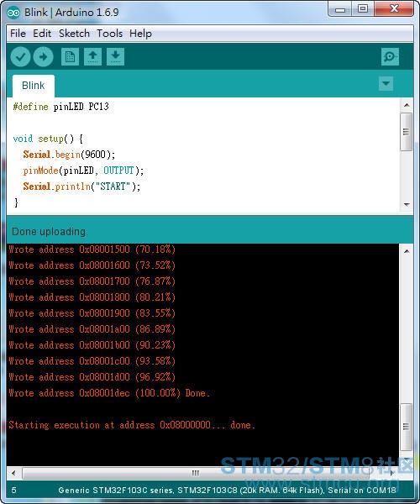Click the Arduino logo in the title bar
Image resolution: width=420 pixels, height=504 pixels.
(13, 13)
